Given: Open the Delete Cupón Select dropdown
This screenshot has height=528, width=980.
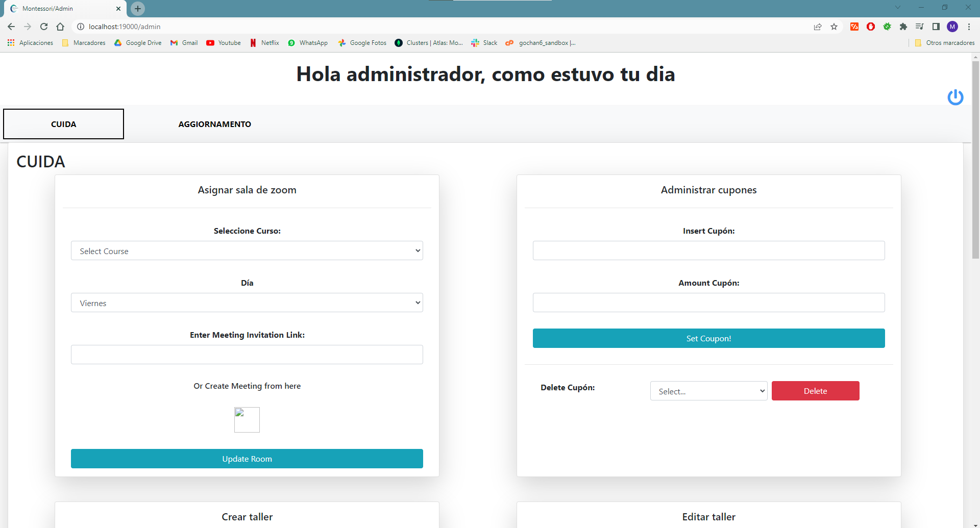Looking at the screenshot, I should 708,391.
